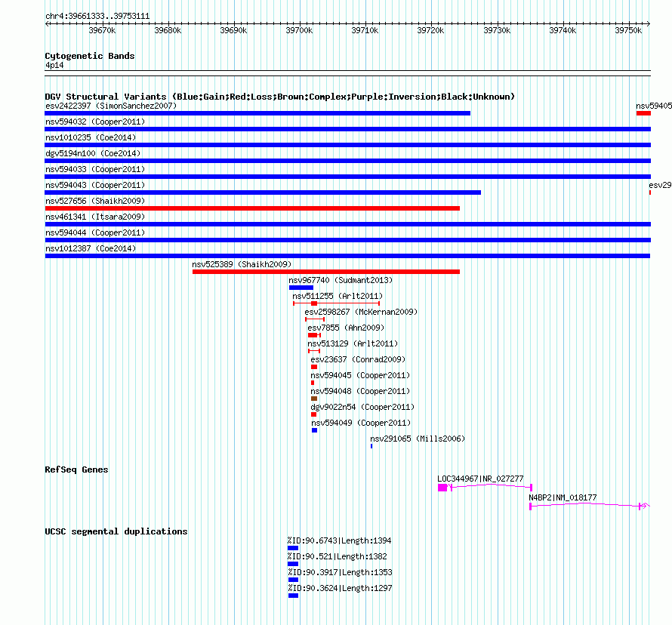Click the chr4:39661333..39753111 coordinate label
Image resolution: width=672 pixels, height=625 pixels.
coord(97,17)
